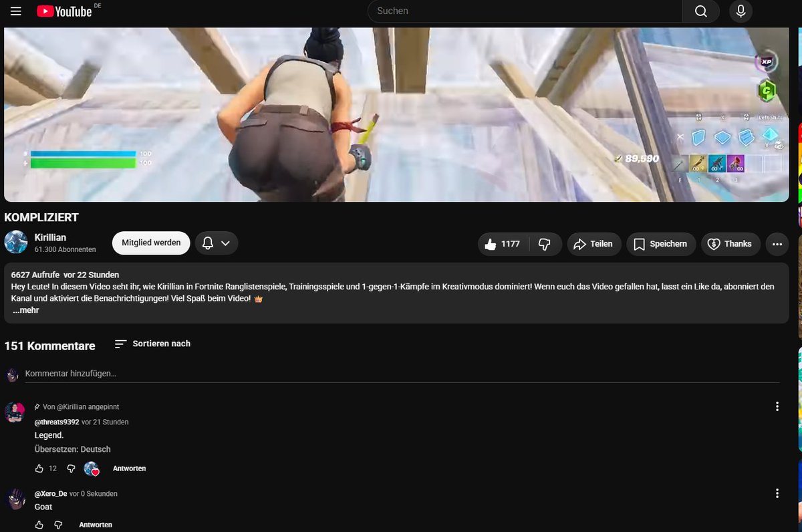This screenshot has width=802, height=532.
Task: Open options menu for the Goat comment
Action: coord(777,493)
